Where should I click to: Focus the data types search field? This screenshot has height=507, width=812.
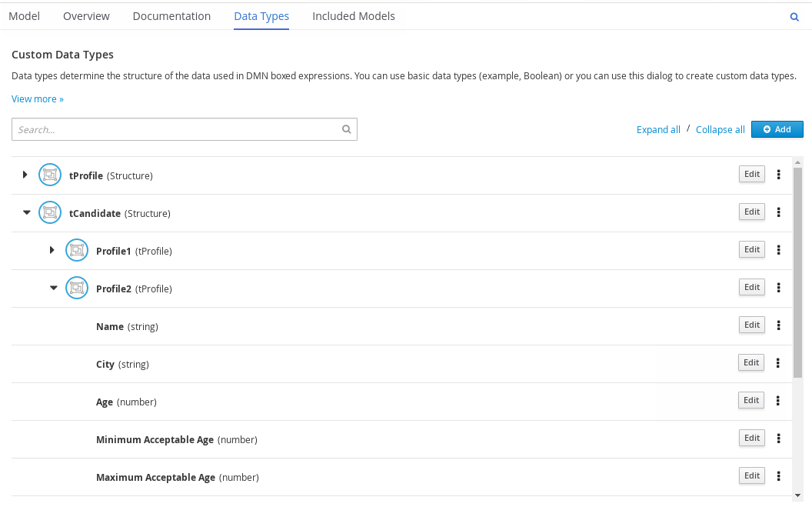(x=177, y=130)
